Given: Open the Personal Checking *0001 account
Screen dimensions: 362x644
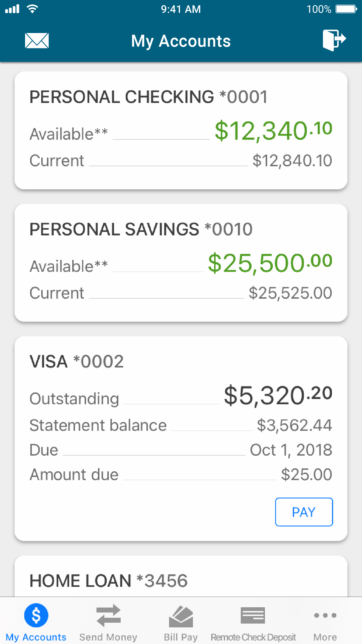Looking at the screenshot, I should click(x=181, y=130).
